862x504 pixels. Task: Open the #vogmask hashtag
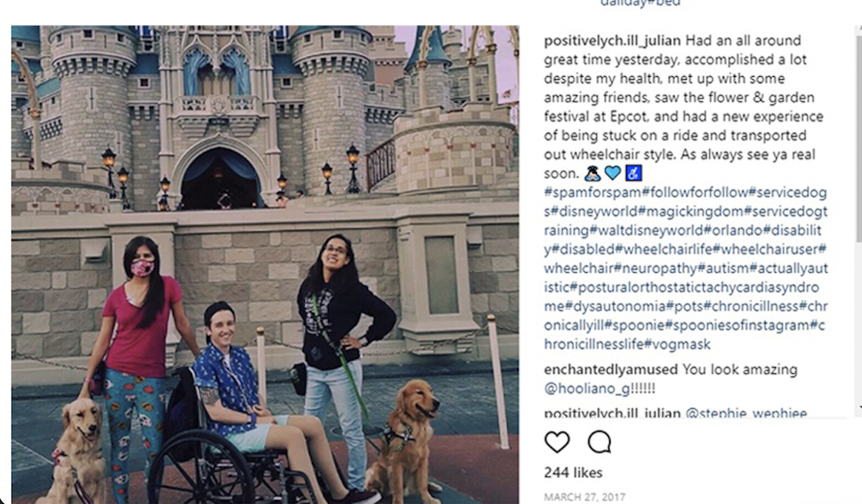click(x=678, y=345)
